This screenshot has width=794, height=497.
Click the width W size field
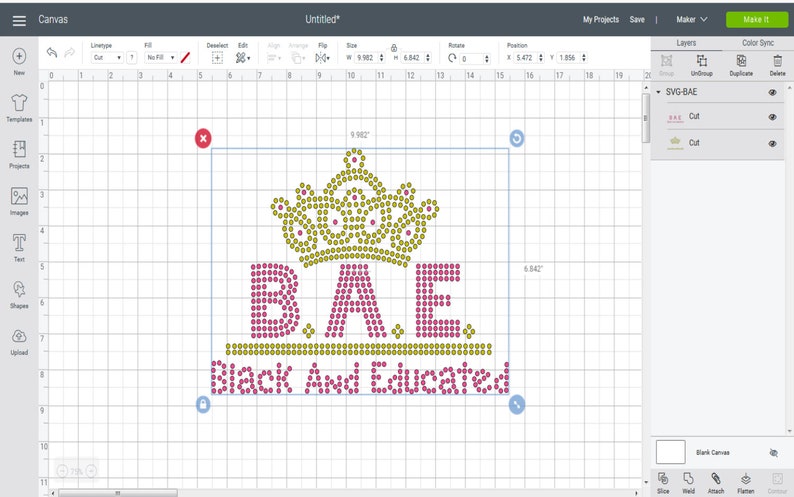coord(366,58)
